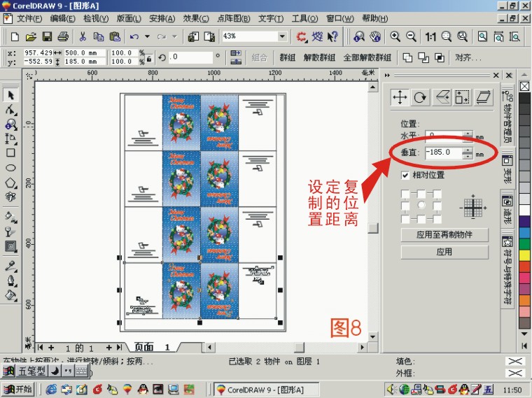Save the document with floppy icon
Image resolution: width=532 pixels, height=398 pixels.
[x=47, y=36]
